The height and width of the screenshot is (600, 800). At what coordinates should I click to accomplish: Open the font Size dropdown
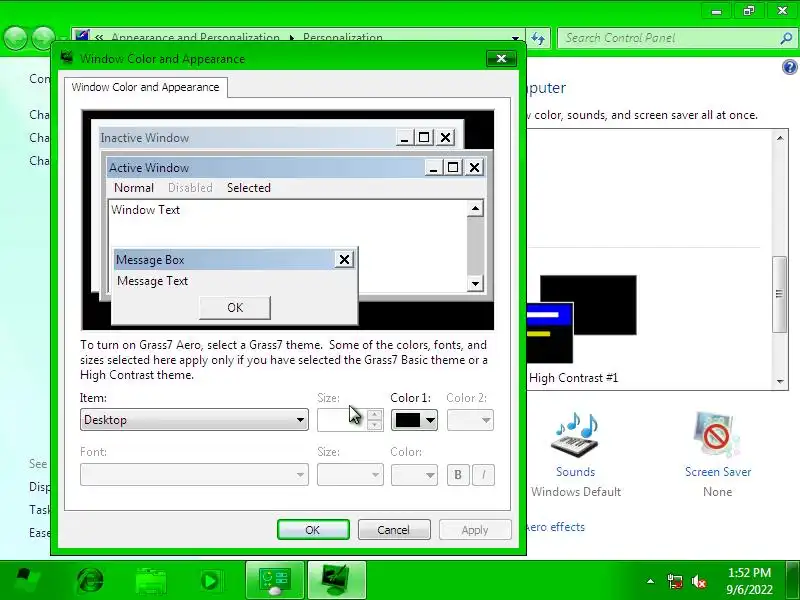(x=350, y=475)
